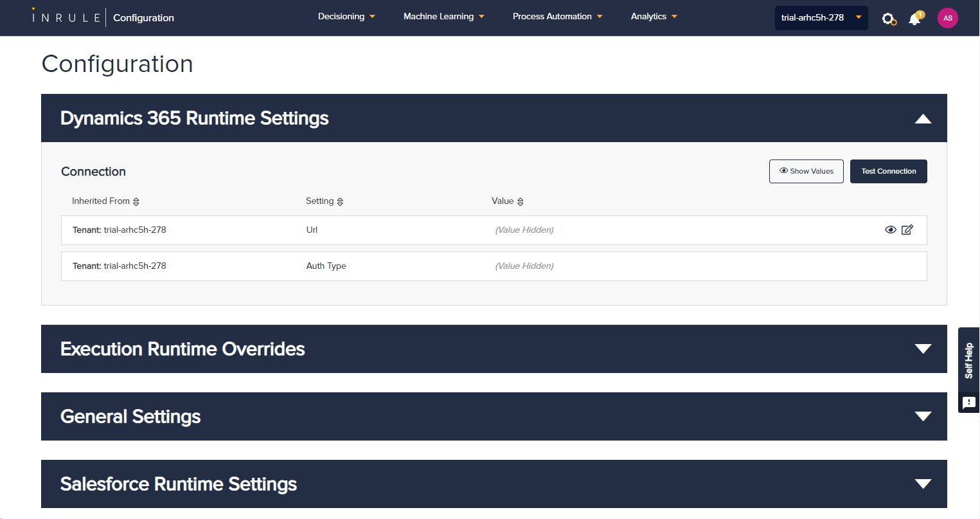Viewport: 980px width, 519px height.
Task: Open the settings gear icon in header
Action: 889,19
